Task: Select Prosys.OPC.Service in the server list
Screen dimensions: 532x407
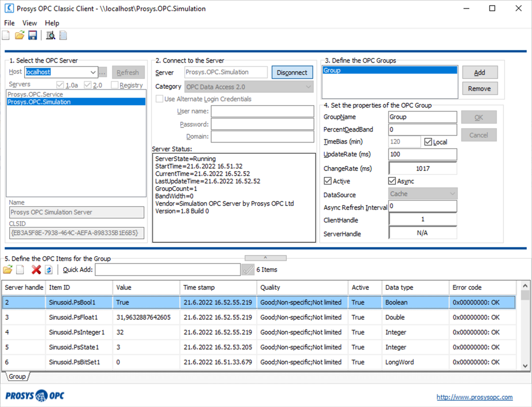Action: point(76,94)
